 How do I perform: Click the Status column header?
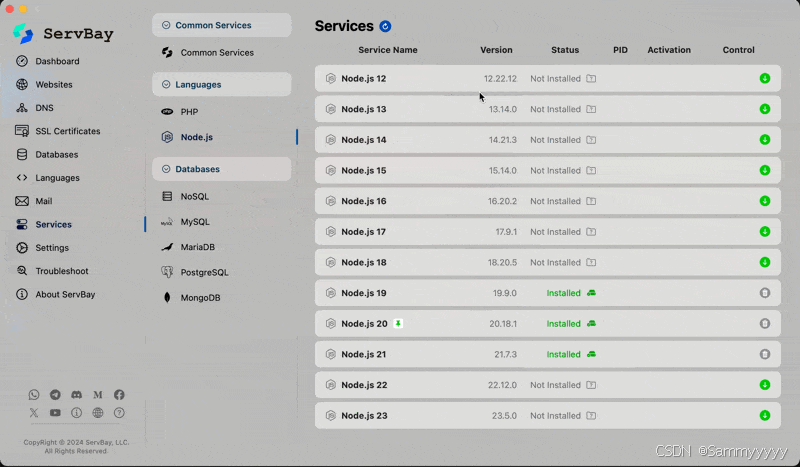565,50
